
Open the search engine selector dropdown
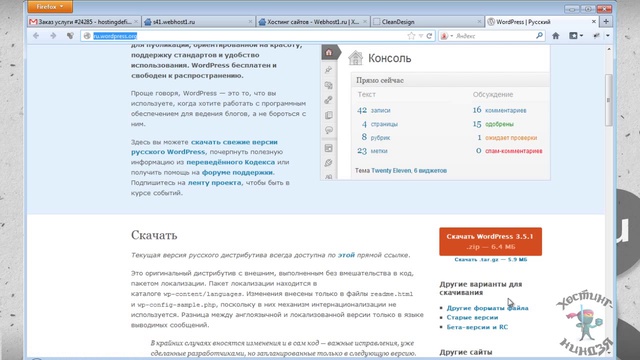point(446,36)
